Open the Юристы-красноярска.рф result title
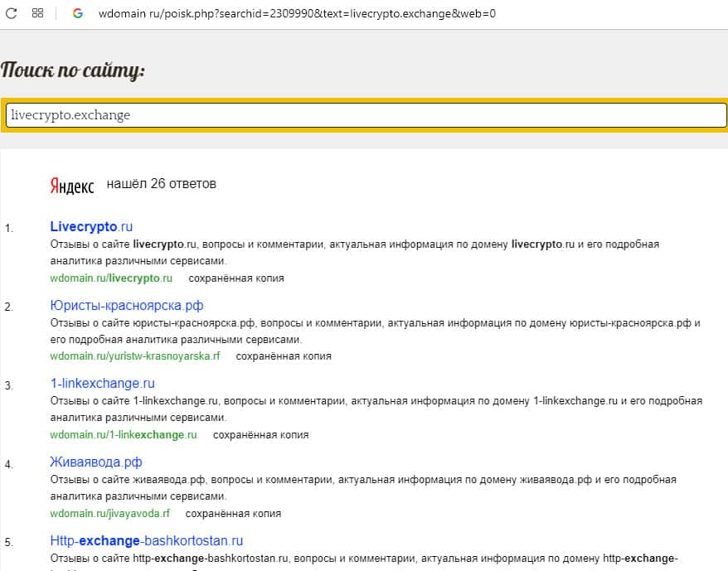The width and height of the screenshot is (728, 571). click(x=127, y=306)
